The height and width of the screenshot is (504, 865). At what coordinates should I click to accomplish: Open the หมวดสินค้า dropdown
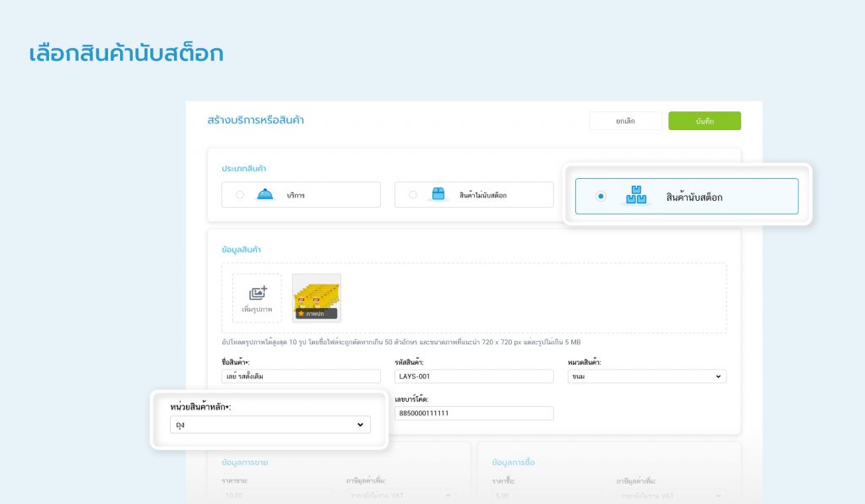coord(646,377)
